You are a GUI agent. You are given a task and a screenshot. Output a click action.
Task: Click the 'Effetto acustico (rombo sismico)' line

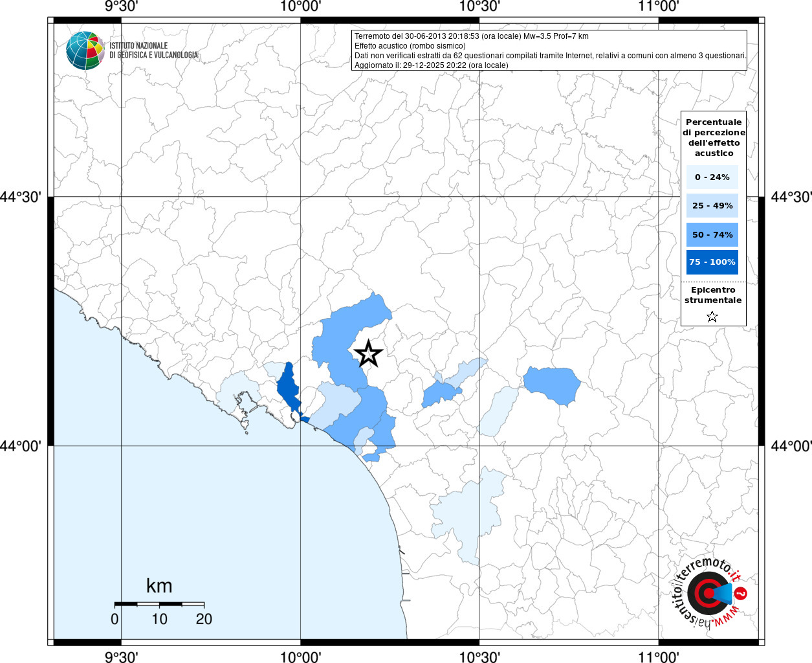coord(410,46)
